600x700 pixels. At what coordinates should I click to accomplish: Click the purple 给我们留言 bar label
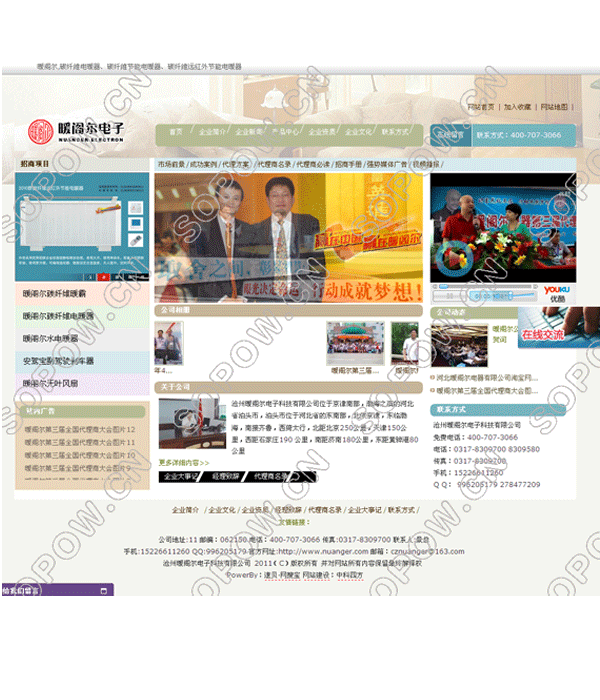(21, 591)
